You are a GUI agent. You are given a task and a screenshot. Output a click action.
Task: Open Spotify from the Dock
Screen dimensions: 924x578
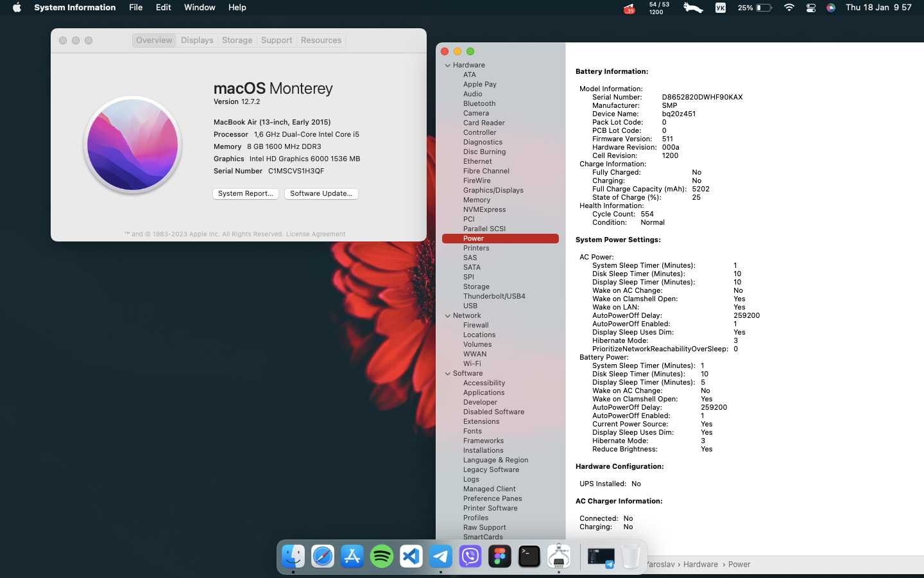pos(382,556)
